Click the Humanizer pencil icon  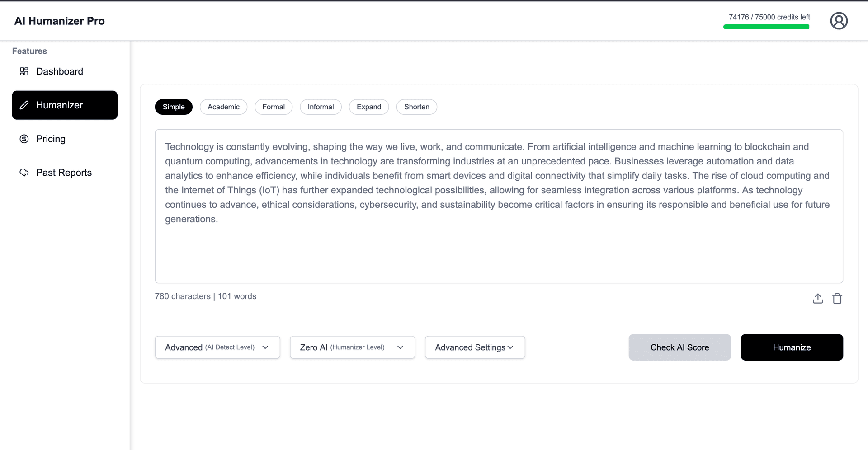[24, 105]
